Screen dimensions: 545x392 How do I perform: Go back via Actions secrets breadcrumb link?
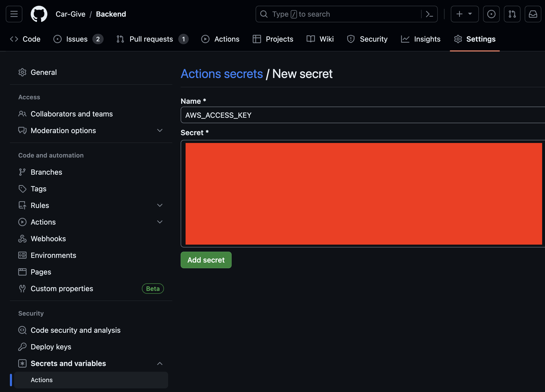(x=222, y=74)
